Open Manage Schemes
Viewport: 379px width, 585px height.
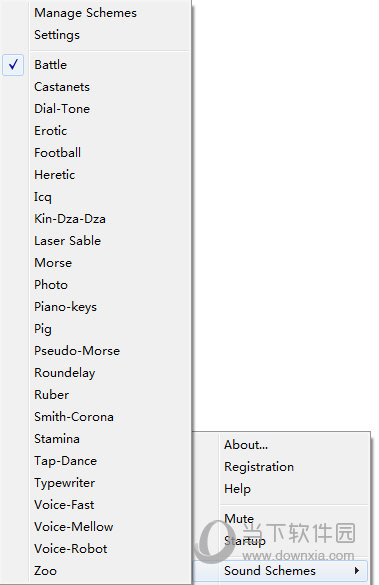point(85,13)
